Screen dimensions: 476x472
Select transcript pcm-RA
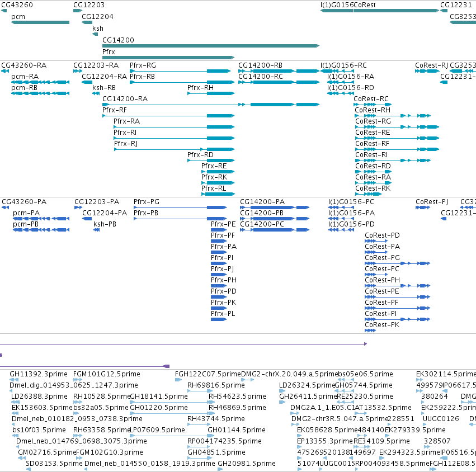pyautogui.click(x=40, y=82)
